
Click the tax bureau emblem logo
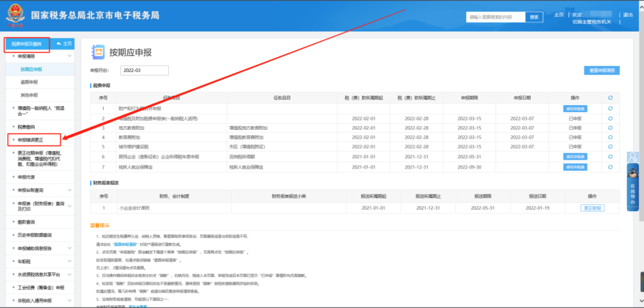(x=16, y=15)
